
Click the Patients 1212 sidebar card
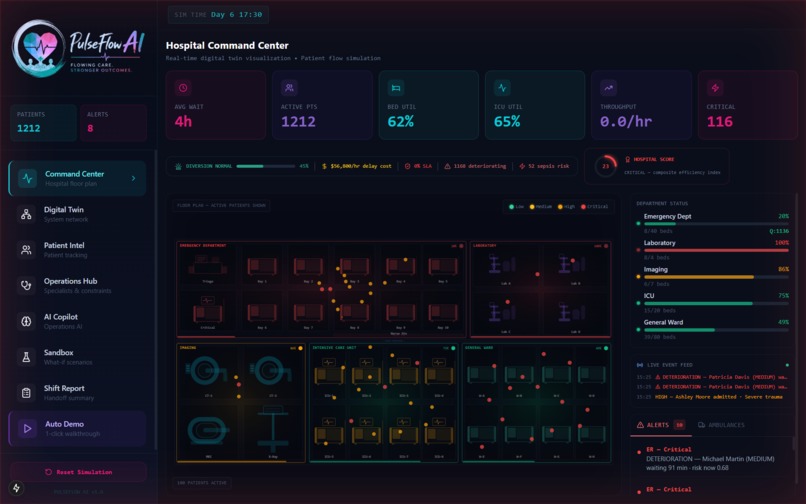(43, 122)
